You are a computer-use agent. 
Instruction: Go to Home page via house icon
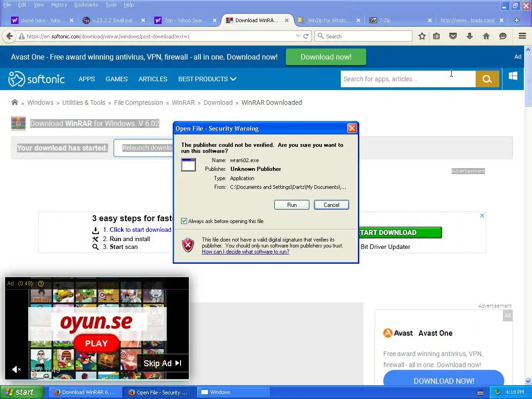point(486,36)
